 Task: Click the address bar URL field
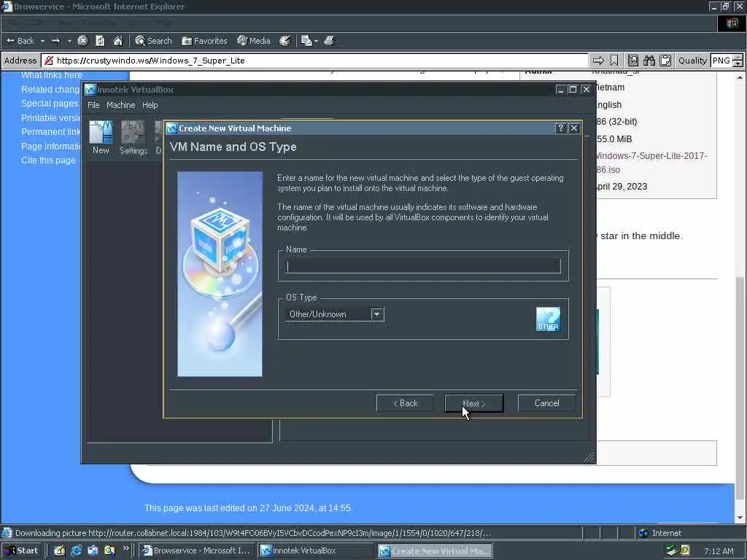(314, 61)
